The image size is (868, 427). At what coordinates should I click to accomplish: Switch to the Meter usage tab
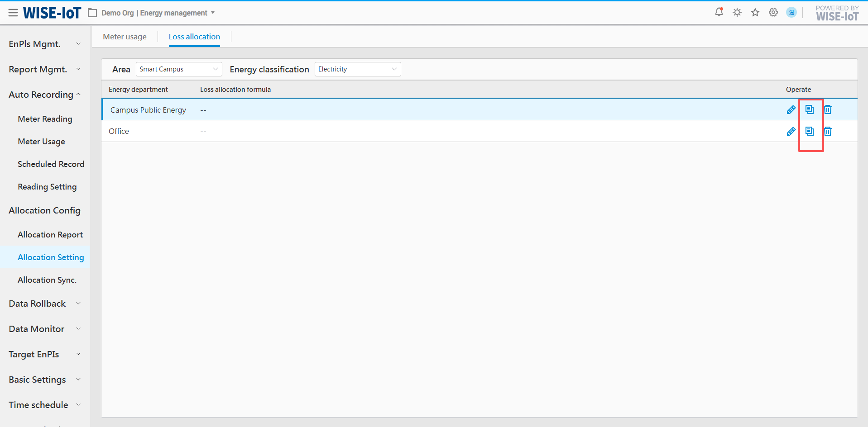[x=125, y=37]
